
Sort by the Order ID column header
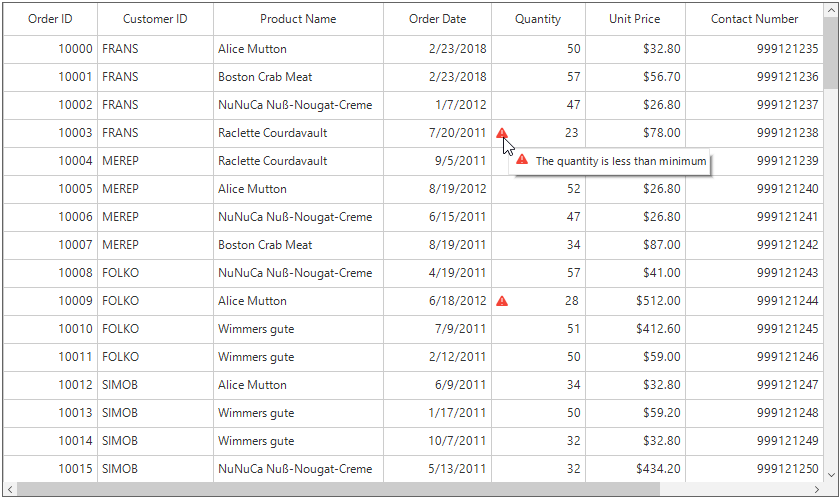coord(50,19)
